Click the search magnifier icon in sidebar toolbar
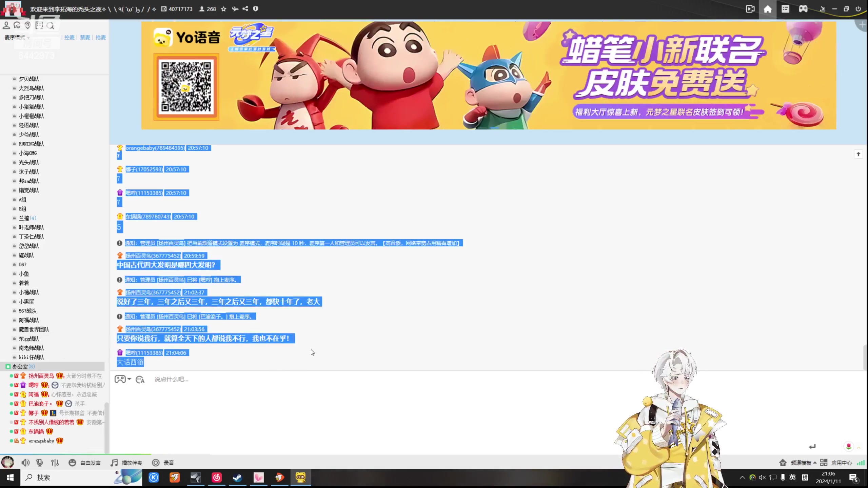Viewport: 868px width, 488px height. point(51,26)
